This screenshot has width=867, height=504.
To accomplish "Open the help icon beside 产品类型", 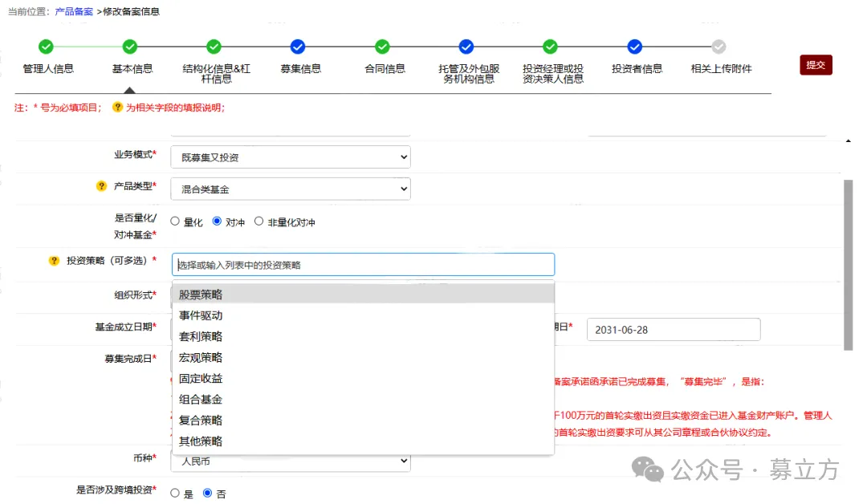I will 101,185.
